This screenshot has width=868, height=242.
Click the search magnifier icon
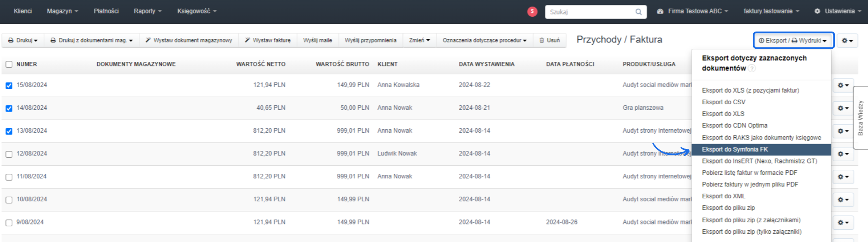(x=638, y=12)
